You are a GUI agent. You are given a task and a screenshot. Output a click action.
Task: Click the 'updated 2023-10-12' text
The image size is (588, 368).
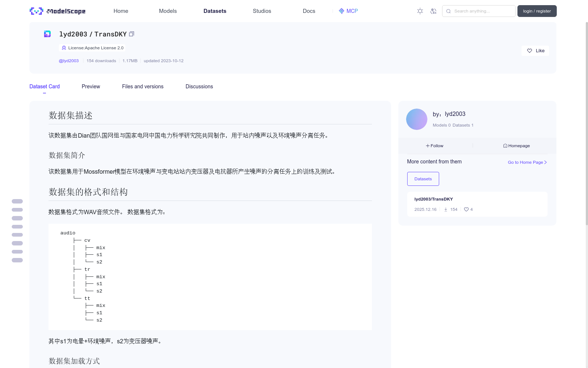pos(164,61)
